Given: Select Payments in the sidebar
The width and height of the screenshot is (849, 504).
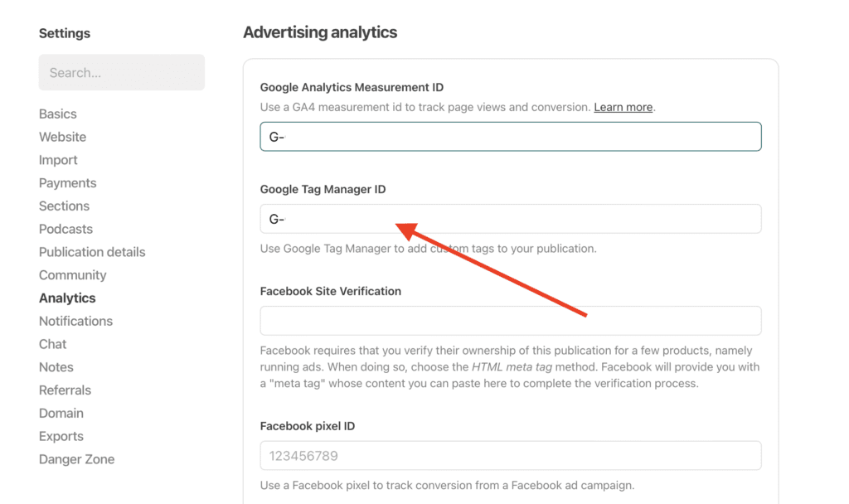Looking at the screenshot, I should click(67, 183).
